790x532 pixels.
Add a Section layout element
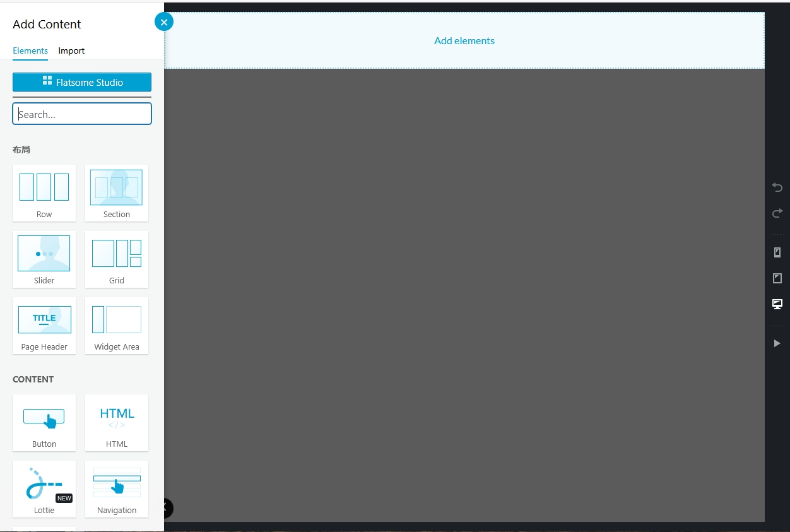click(x=117, y=193)
